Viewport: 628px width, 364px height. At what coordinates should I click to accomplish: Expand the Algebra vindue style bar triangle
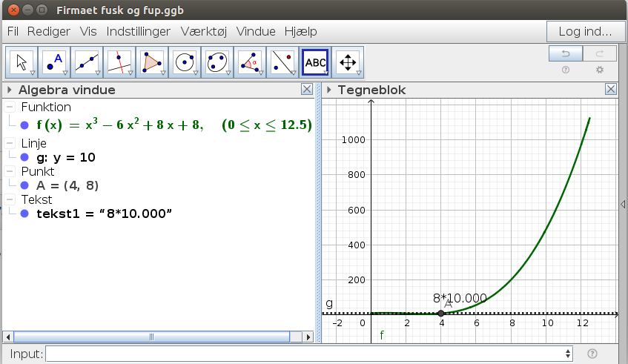[9, 90]
